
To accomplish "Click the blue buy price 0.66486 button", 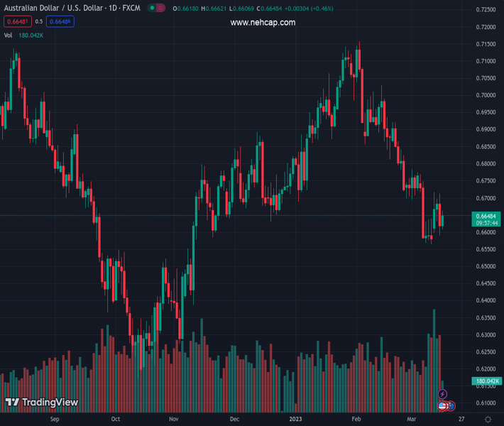I will (x=60, y=21).
